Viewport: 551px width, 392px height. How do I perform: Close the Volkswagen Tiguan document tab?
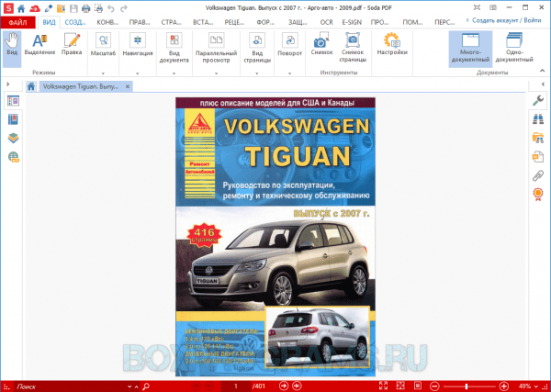tap(128, 86)
